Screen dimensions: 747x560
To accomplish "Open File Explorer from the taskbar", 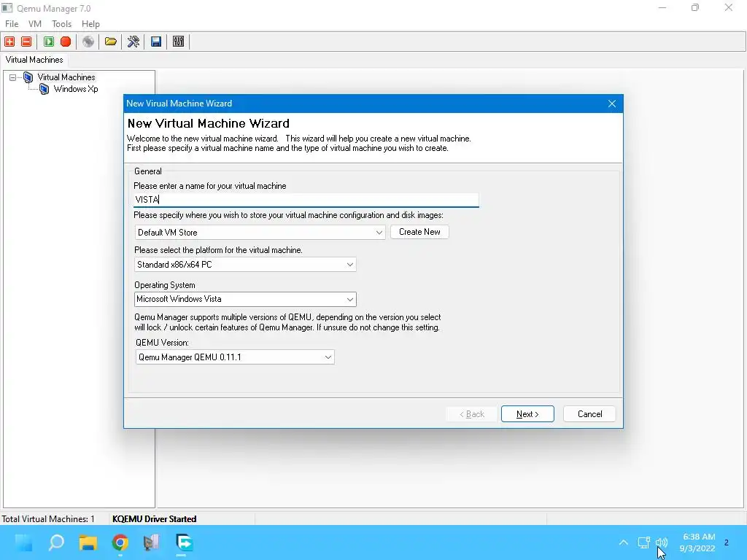I will tap(88, 542).
